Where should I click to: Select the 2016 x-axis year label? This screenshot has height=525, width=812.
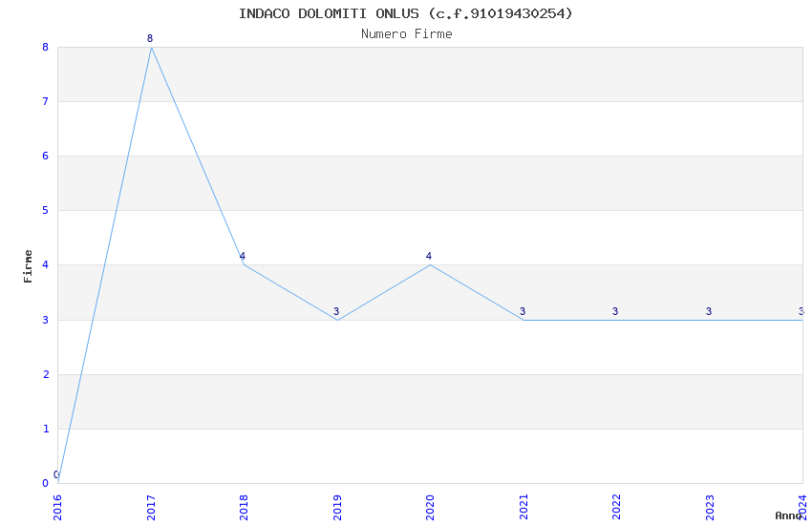point(57,508)
